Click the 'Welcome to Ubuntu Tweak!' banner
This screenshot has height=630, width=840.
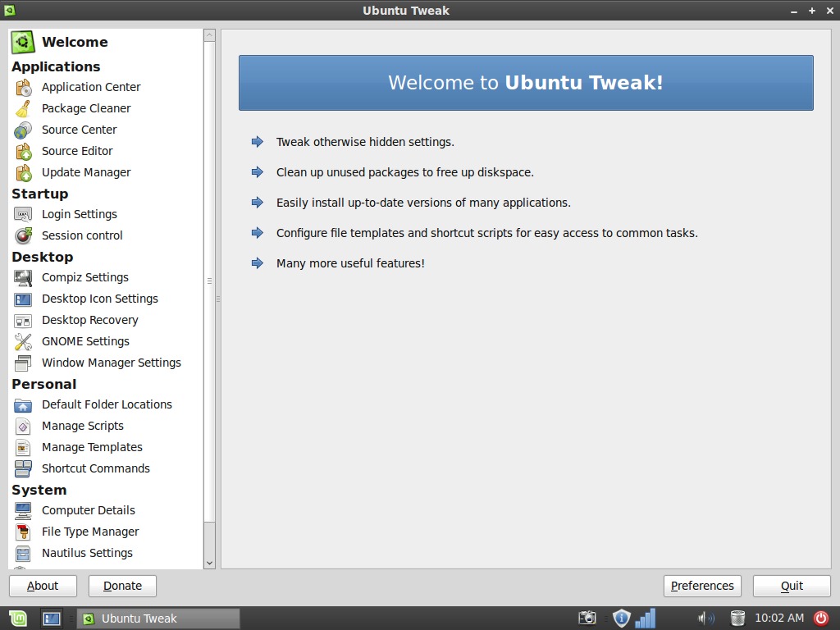click(526, 83)
